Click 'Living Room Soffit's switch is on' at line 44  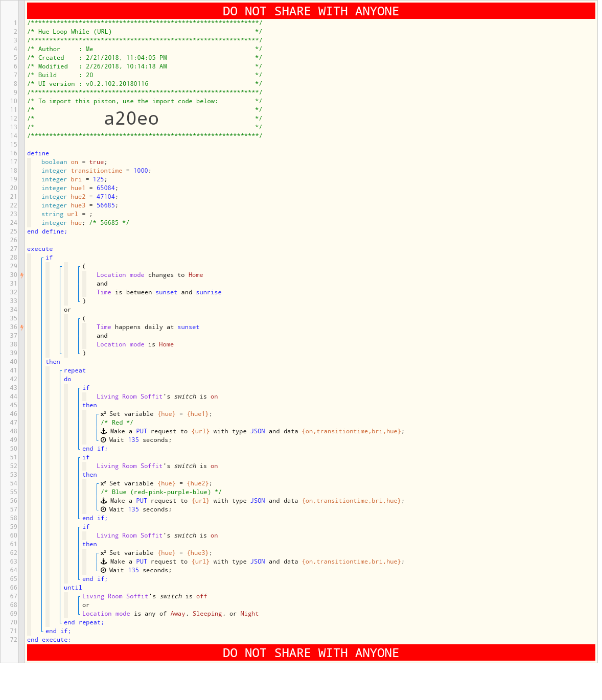[x=157, y=396]
